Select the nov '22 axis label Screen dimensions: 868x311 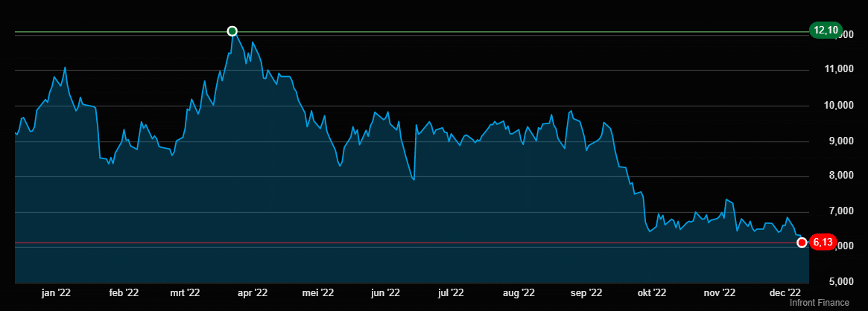(x=720, y=293)
